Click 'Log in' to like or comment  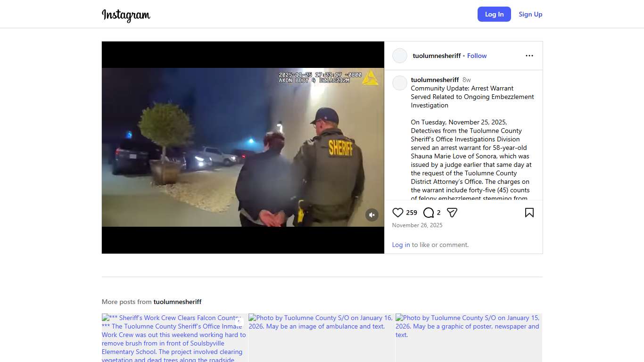(x=401, y=245)
